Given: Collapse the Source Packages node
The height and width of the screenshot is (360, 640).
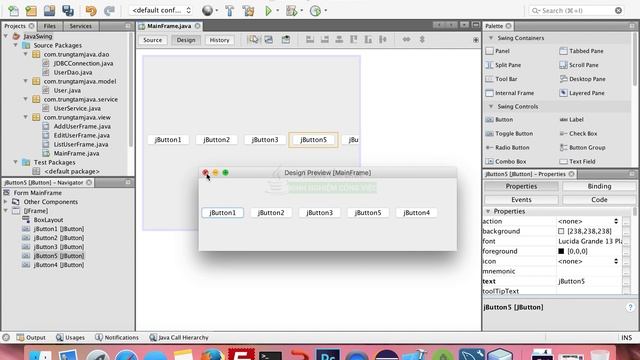Looking at the screenshot, I should click(x=16, y=45).
